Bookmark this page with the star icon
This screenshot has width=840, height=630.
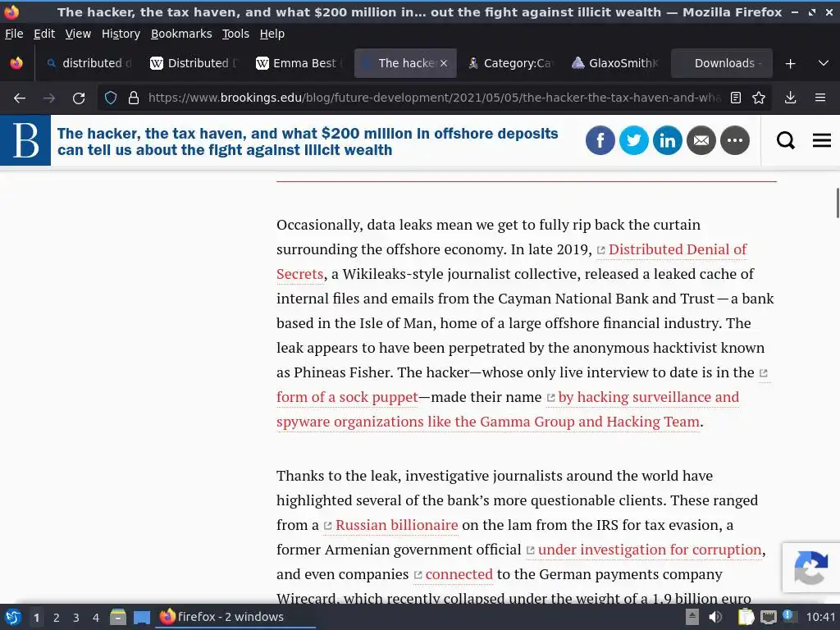(x=759, y=98)
